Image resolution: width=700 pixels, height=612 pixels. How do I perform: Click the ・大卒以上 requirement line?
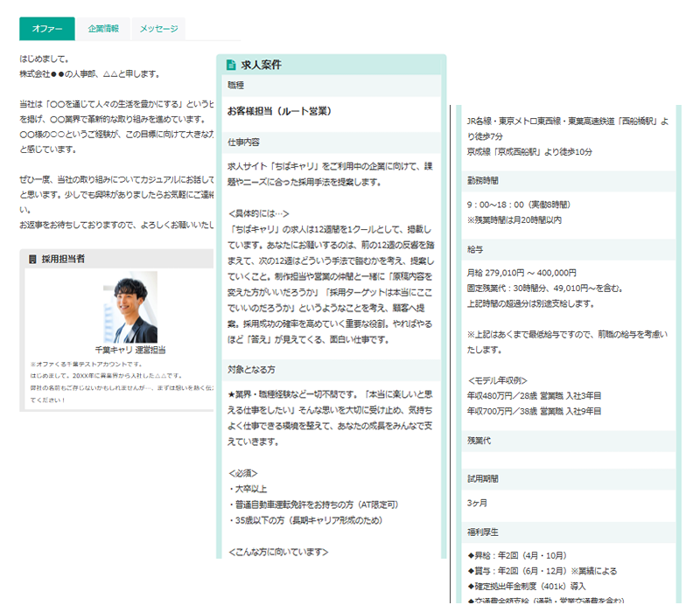248,489
